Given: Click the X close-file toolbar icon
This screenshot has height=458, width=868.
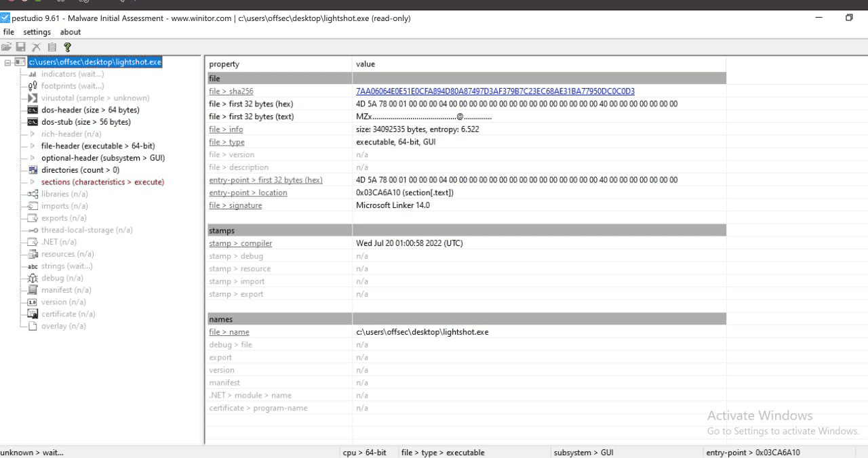Looking at the screenshot, I should click(x=36, y=47).
